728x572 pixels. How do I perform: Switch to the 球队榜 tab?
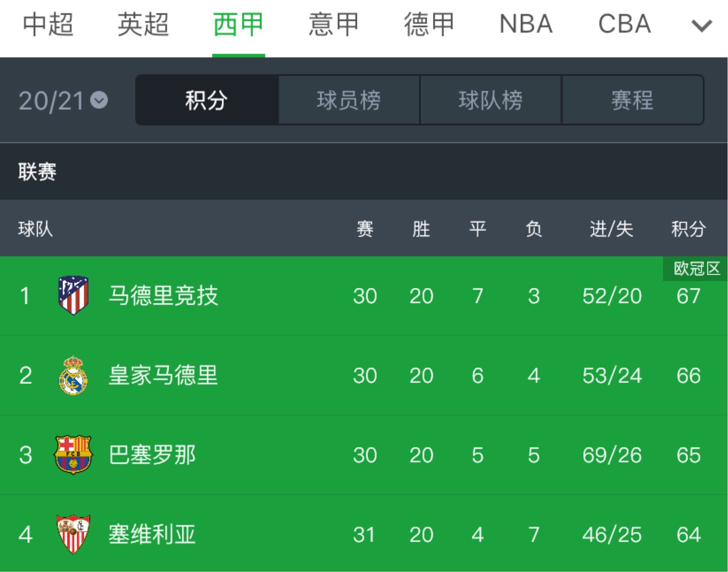pyautogui.click(x=491, y=101)
